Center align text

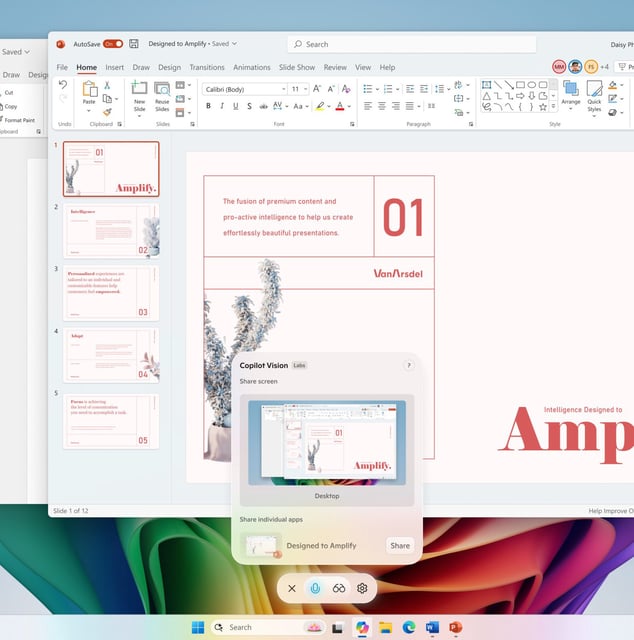pyautogui.click(x=382, y=106)
